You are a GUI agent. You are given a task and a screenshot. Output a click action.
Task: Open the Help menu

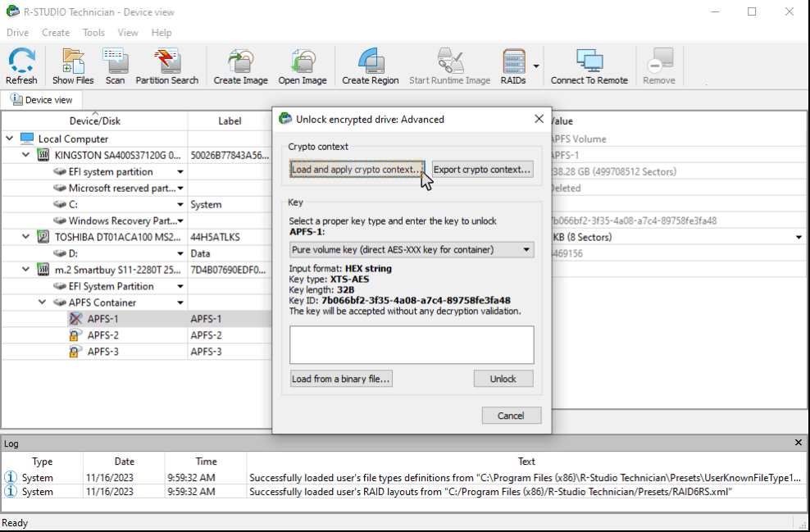pos(162,33)
